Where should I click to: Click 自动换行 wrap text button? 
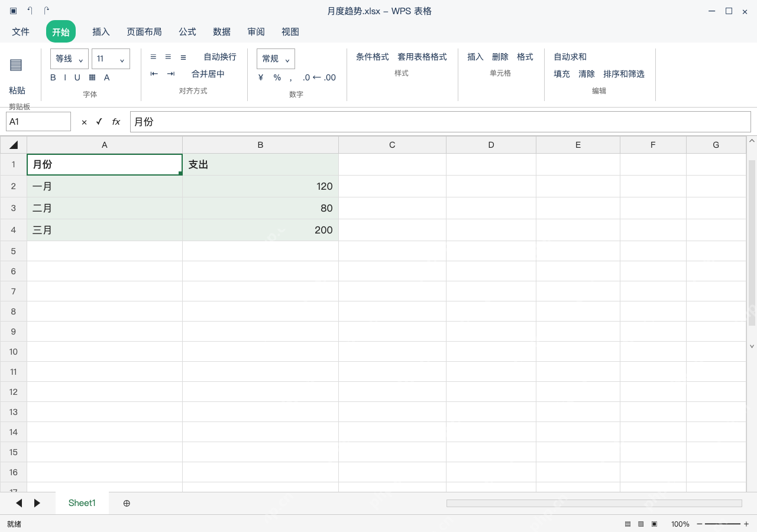[220, 57]
